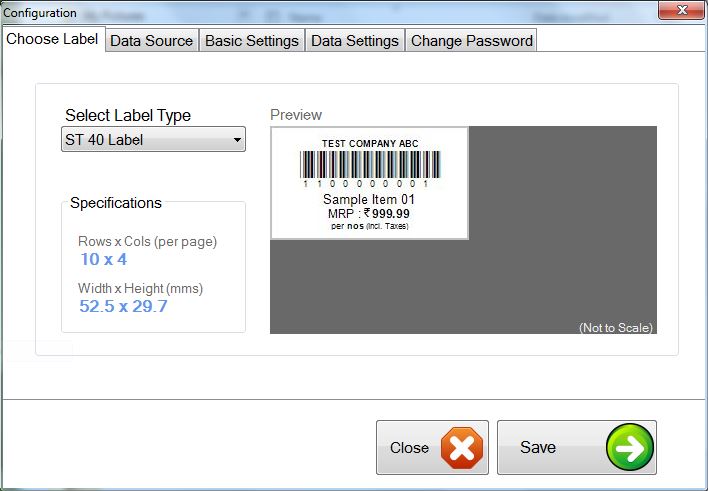Viewport: 708px width, 491px height.
Task: Click the Rows x Cols (per page) label
Action: (x=147, y=242)
